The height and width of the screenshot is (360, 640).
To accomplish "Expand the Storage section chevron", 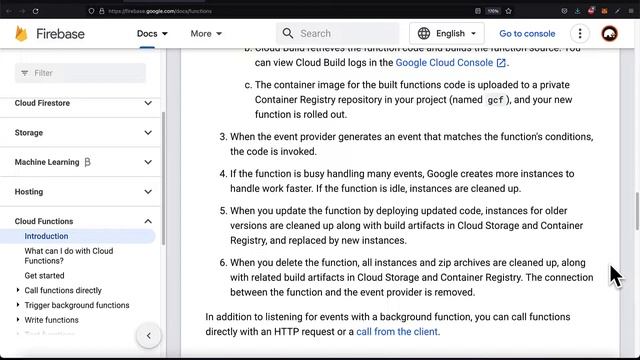I will (x=148, y=133).
